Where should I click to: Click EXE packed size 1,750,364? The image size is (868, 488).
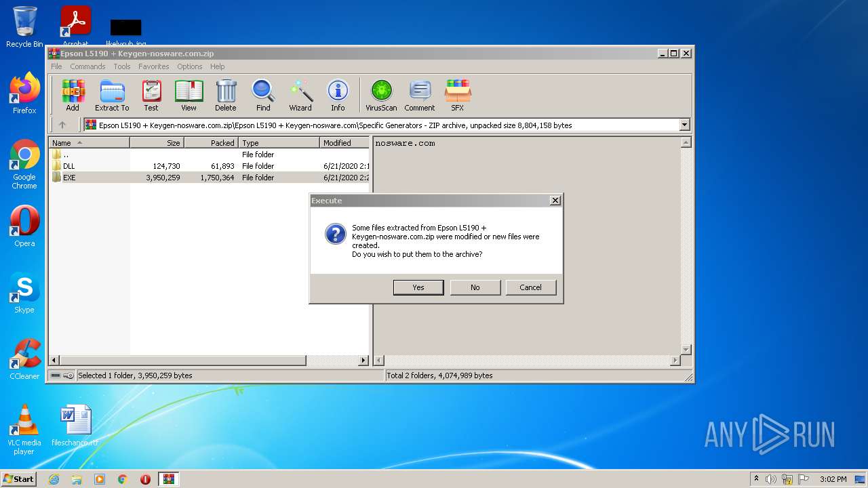tap(217, 178)
